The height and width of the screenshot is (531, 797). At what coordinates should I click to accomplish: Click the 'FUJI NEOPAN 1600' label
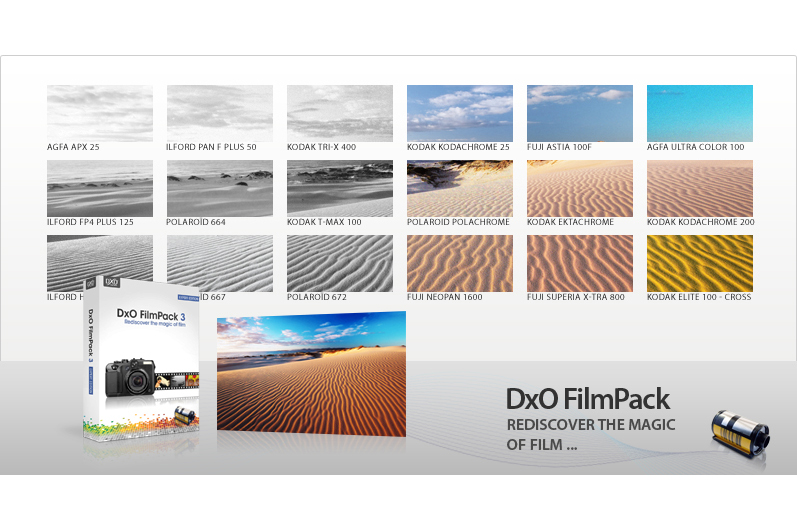(x=444, y=297)
